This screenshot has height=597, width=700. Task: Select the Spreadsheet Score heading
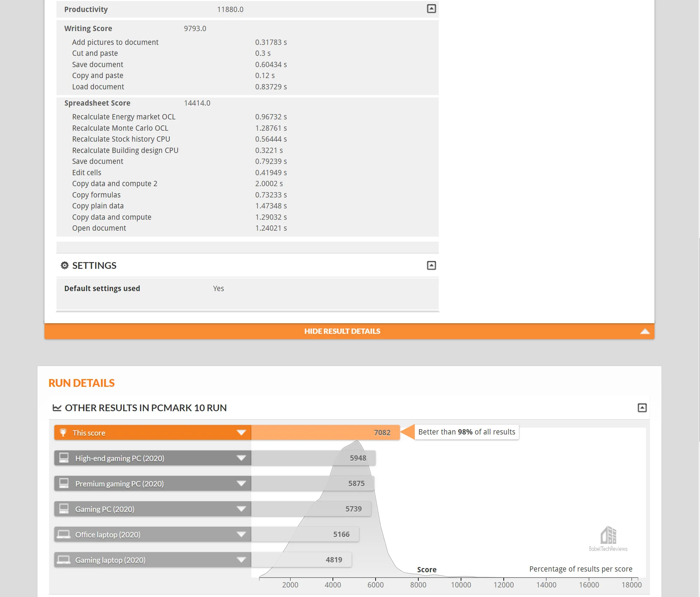click(x=97, y=103)
